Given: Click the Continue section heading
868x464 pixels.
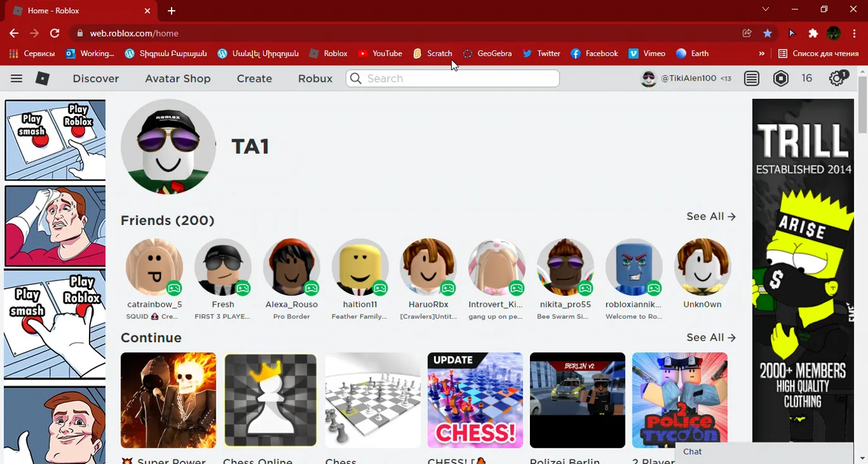Looking at the screenshot, I should 151,337.
